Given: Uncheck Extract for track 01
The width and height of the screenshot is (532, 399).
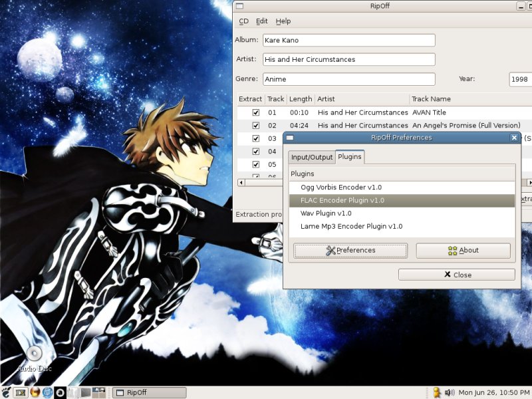Looking at the screenshot, I should (255, 112).
